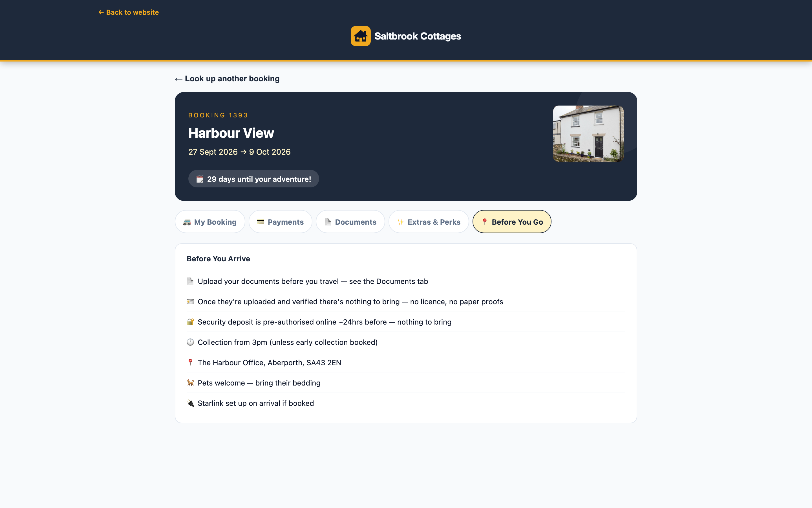Click the dog icon beside Pets welcome
Image resolution: width=812 pixels, height=508 pixels.
pos(190,383)
